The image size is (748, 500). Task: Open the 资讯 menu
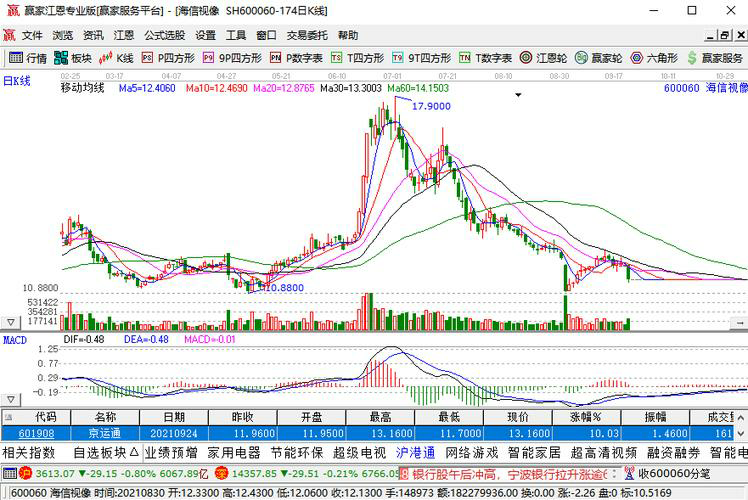click(93, 35)
